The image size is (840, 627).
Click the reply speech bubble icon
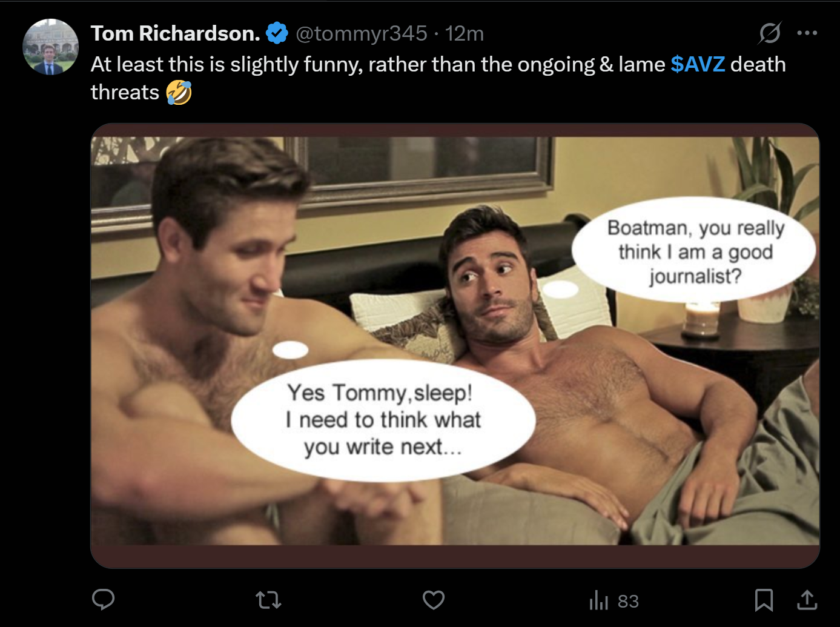(x=104, y=600)
